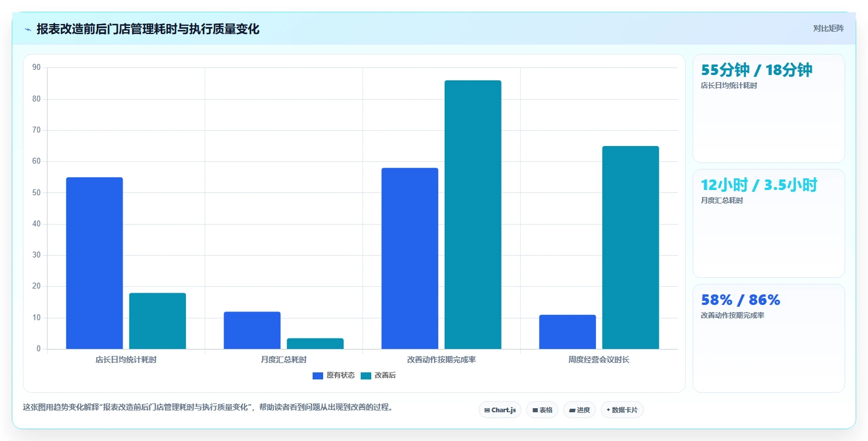Click the 周度经营会议时长 x-axis label
This screenshot has width=868, height=441.
pos(599,359)
